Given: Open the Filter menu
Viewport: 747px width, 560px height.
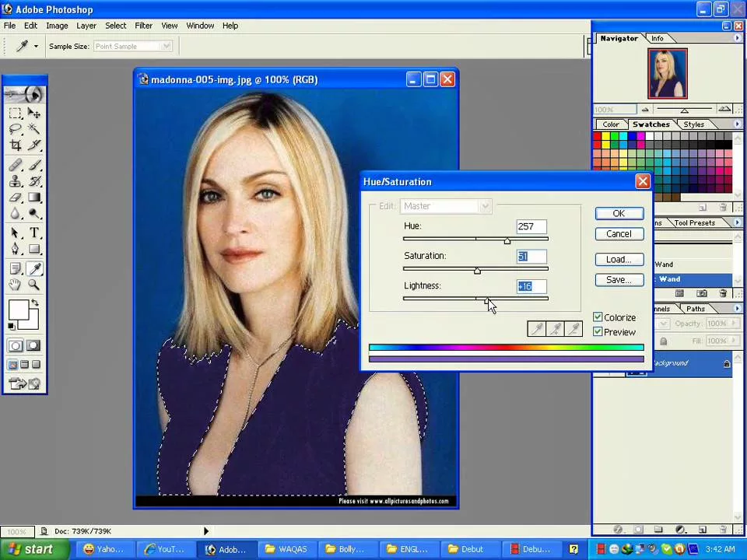Looking at the screenshot, I should click(143, 26).
